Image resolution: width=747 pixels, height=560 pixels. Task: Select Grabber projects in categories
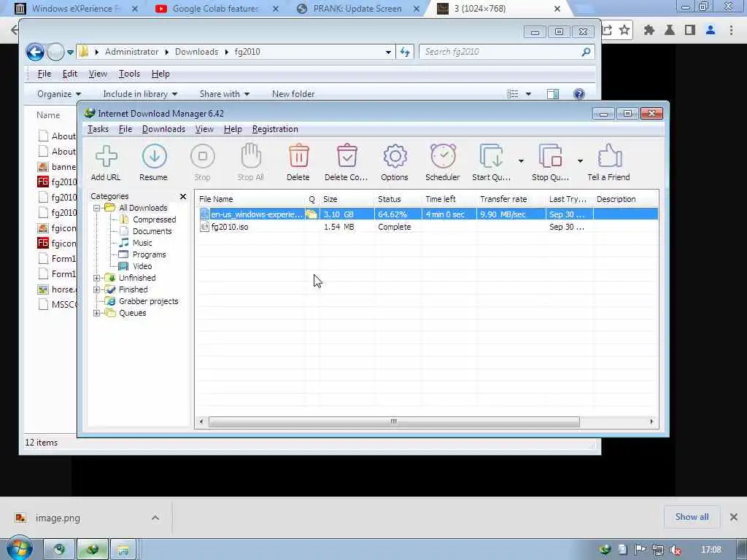[x=148, y=301]
